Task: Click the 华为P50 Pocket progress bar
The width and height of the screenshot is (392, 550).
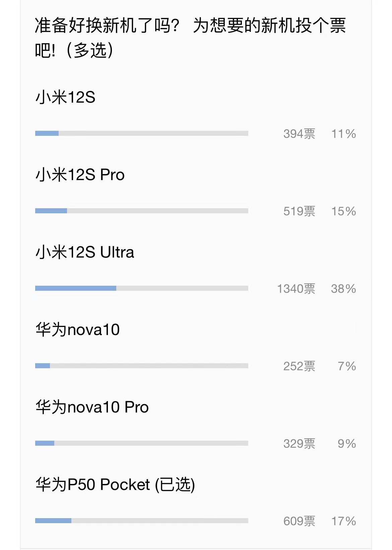Action: tap(142, 521)
